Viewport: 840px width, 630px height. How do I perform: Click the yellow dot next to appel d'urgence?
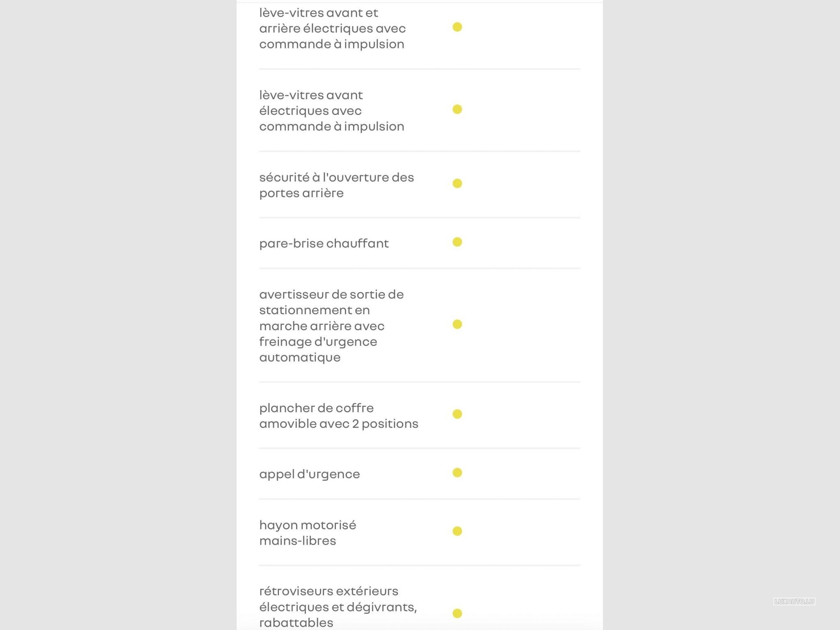coord(457,472)
